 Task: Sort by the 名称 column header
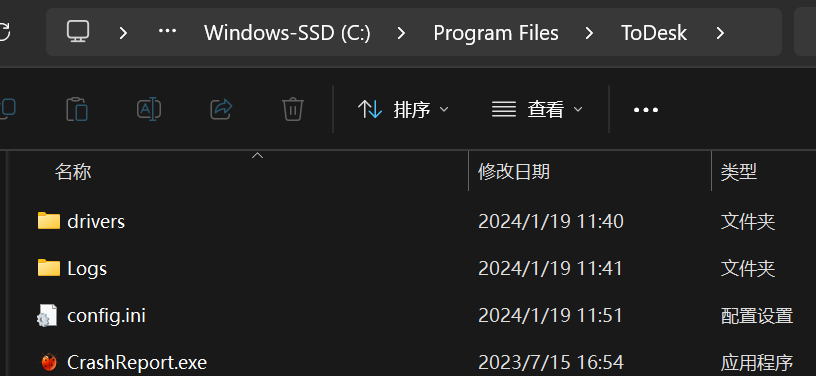[73, 171]
